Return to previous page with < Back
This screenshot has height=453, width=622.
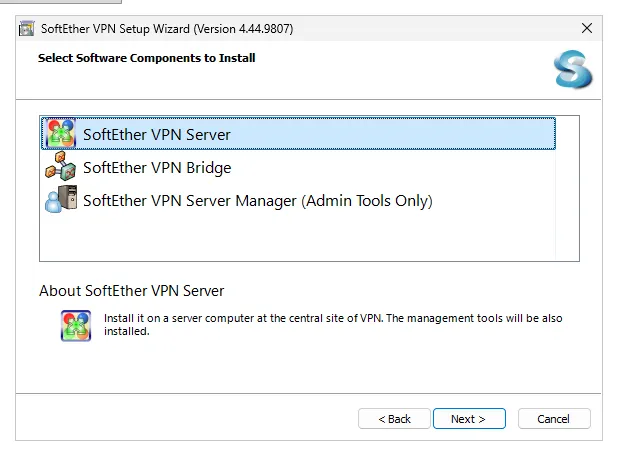tap(394, 418)
